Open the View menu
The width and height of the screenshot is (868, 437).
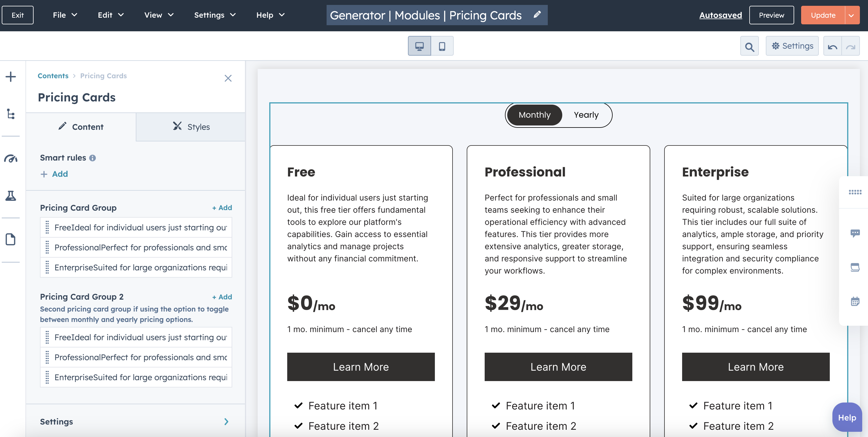tap(159, 15)
